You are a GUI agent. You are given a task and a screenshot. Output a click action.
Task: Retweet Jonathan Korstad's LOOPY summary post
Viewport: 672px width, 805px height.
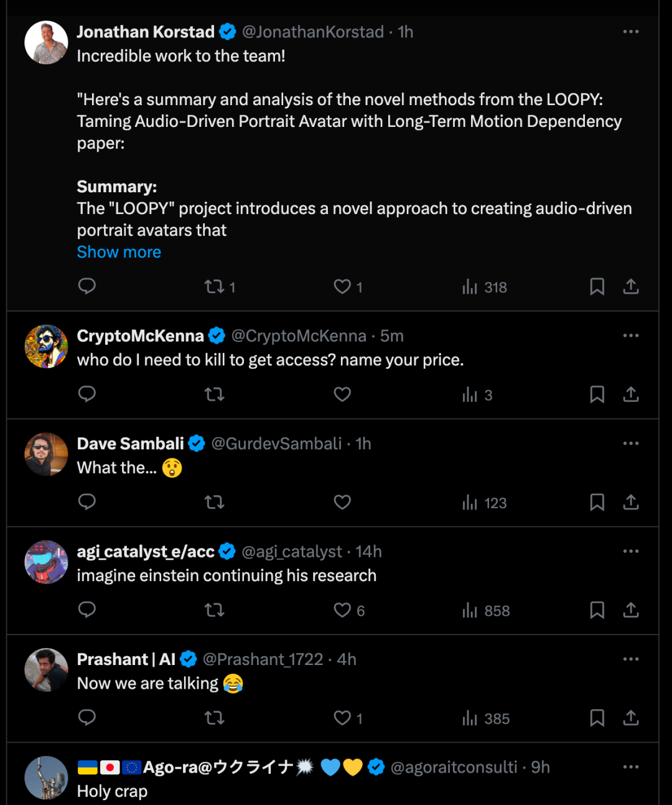point(215,287)
